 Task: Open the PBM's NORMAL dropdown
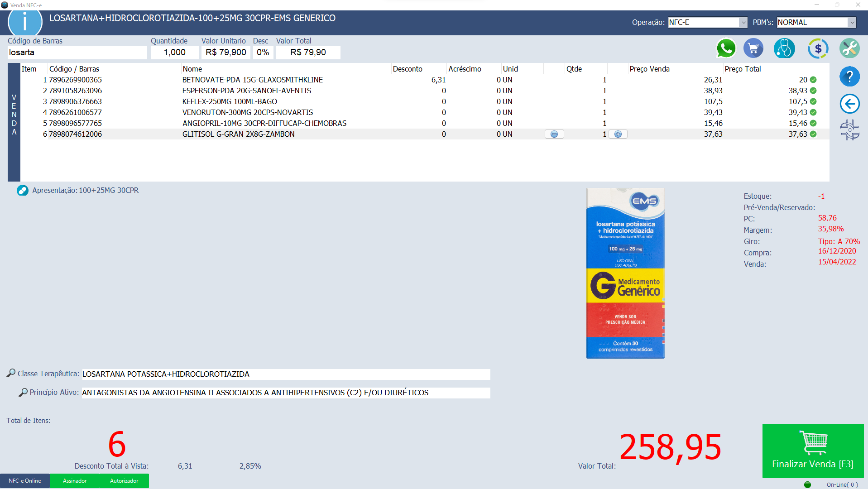852,22
